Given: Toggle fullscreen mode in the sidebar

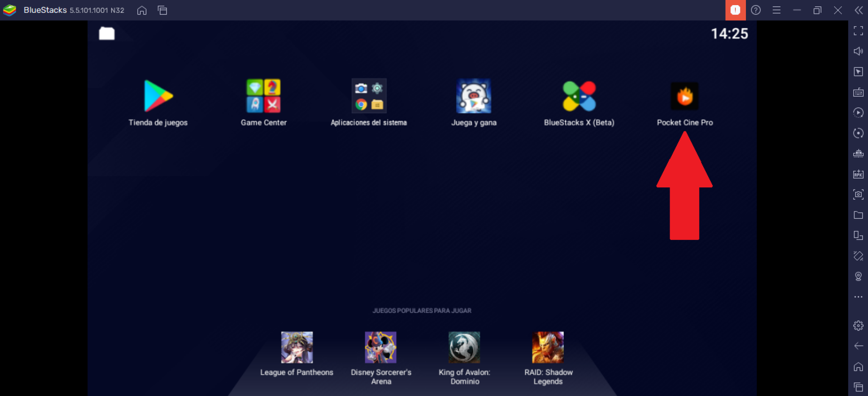Looking at the screenshot, I should [x=858, y=31].
